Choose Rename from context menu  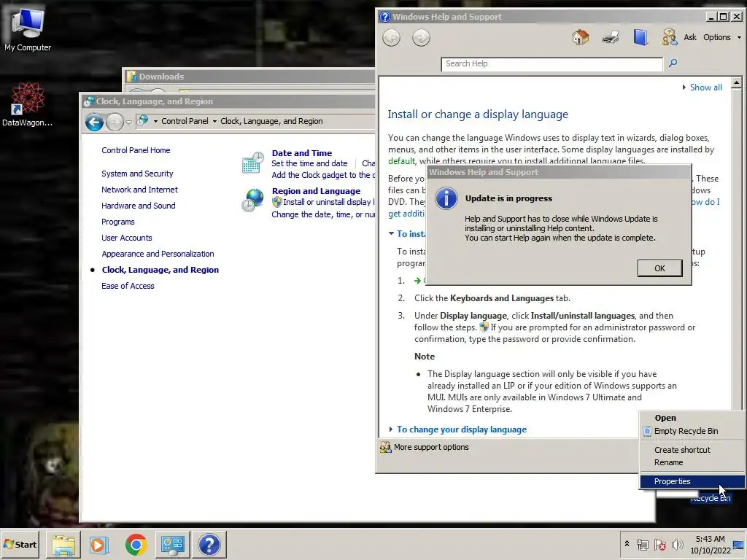pos(668,462)
